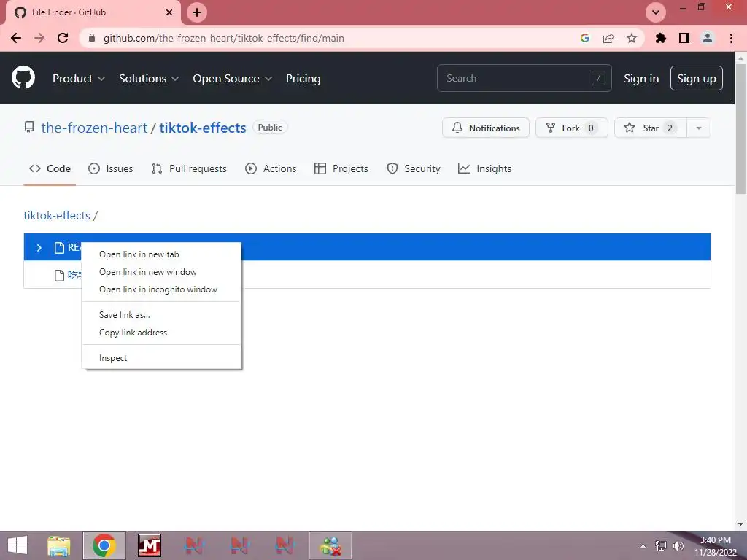The width and height of the screenshot is (747, 560).
Task: Switch to the Pull requests tab
Action: [x=189, y=168]
